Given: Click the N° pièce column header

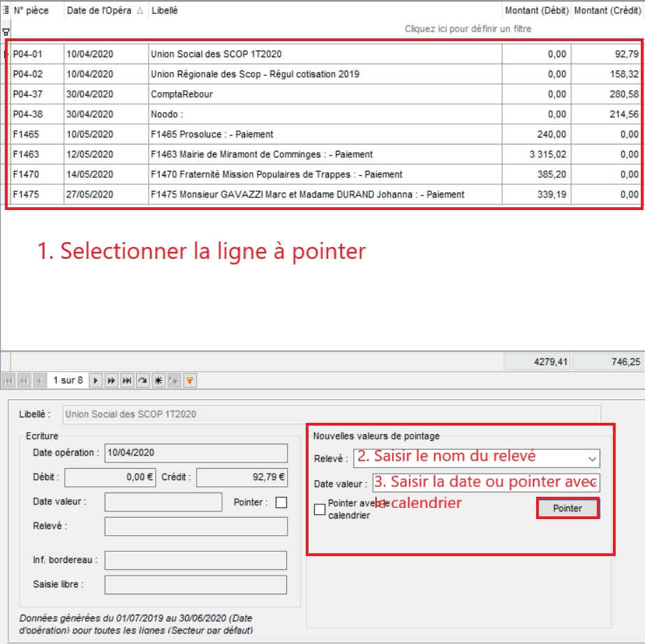Looking at the screenshot, I should tap(36, 11).
